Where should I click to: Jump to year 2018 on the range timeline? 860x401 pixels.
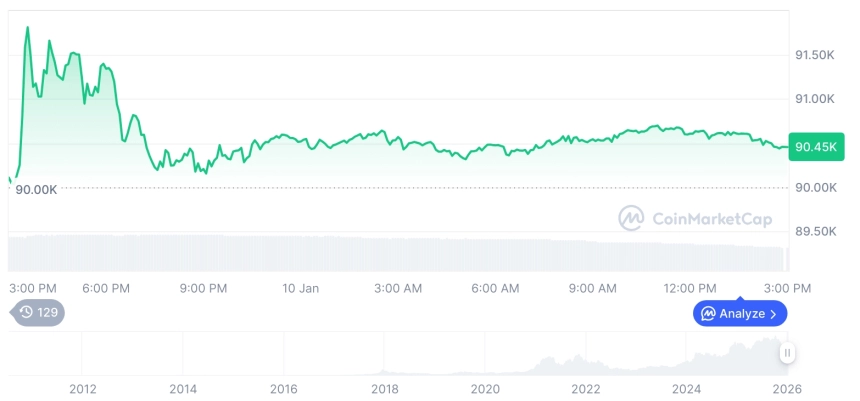[385, 388]
